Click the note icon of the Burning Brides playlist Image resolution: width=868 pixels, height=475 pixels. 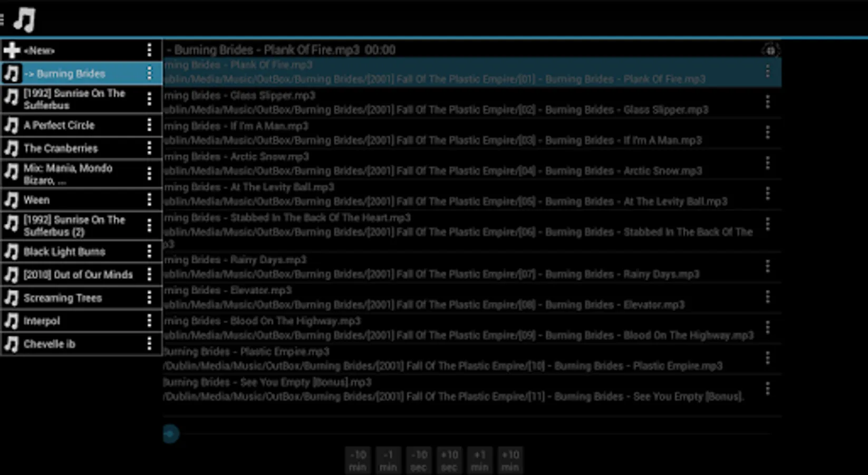point(12,73)
